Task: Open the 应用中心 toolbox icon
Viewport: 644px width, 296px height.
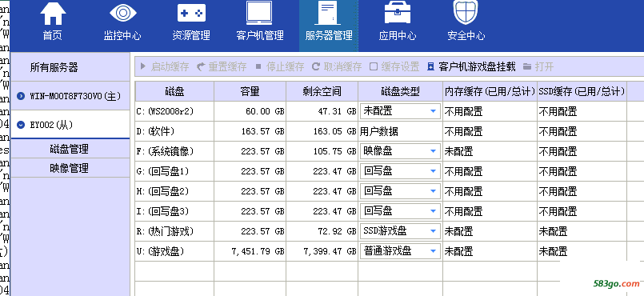Action: point(397,12)
